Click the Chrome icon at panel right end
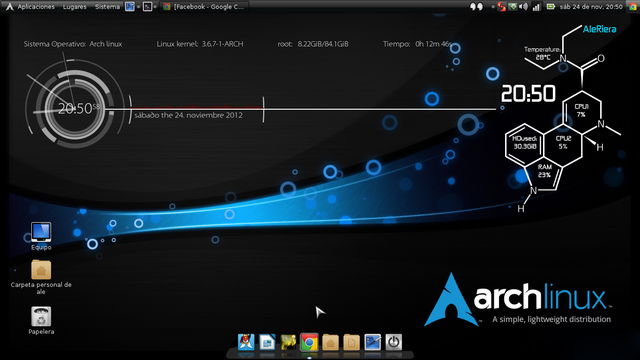This screenshot has width=640, height=360. click(x=633, y=7)
